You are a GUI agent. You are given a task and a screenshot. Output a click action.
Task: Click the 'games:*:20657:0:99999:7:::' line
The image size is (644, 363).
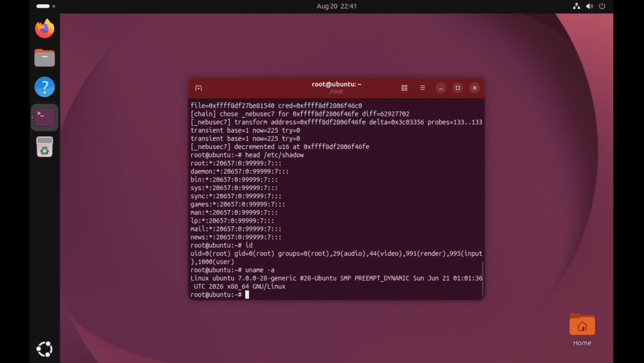click(237, 204)
